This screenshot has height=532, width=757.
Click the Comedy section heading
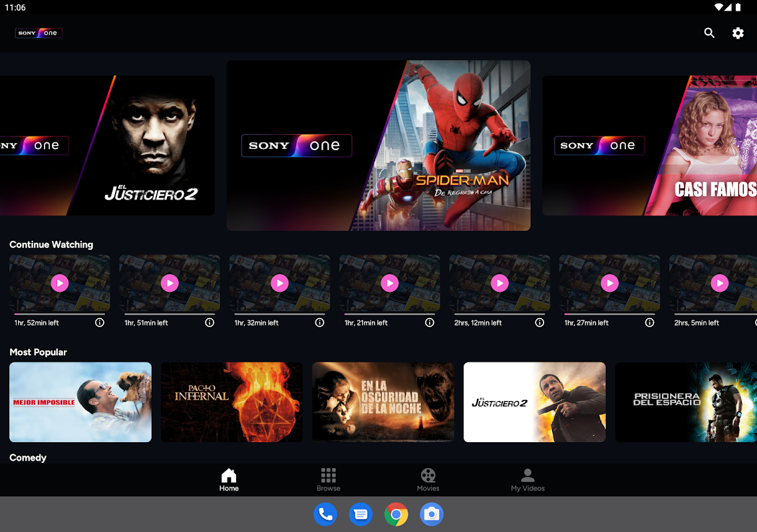tap(28, 458)
